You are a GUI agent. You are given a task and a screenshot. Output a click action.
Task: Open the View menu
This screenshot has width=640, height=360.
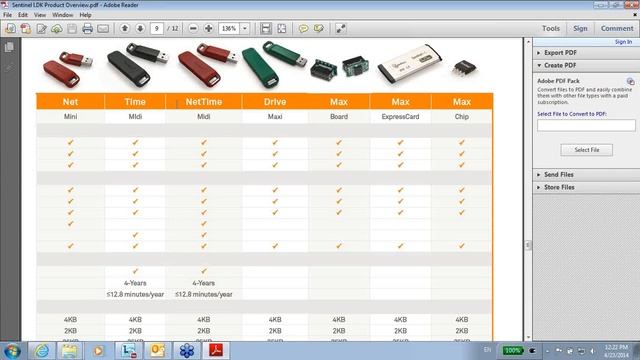[40, 15]
